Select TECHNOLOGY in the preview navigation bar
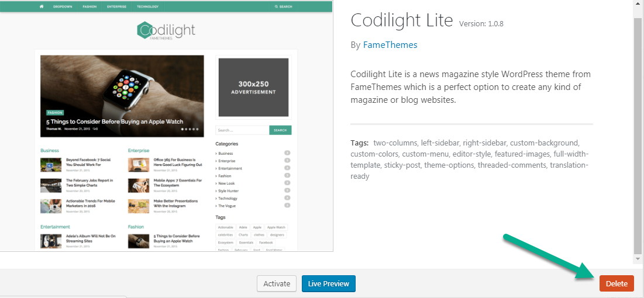 (x=147, y=6)
